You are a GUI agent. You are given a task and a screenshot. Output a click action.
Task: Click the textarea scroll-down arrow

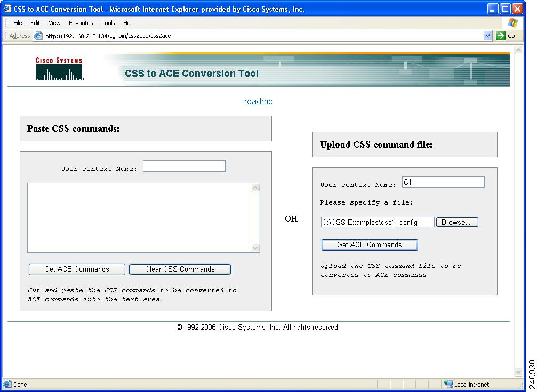click(255, 247)
